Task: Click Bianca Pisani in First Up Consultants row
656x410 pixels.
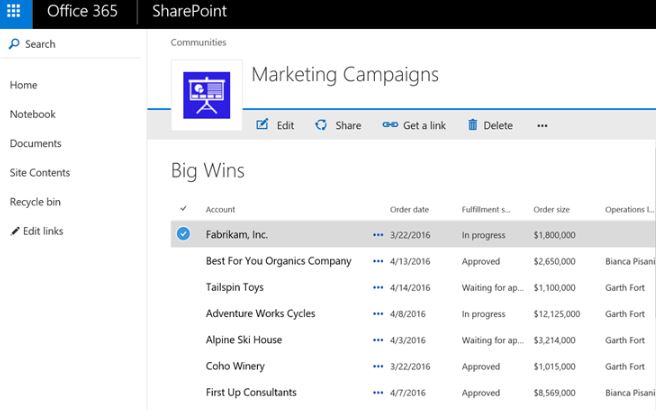Action: tap(630, 393)
